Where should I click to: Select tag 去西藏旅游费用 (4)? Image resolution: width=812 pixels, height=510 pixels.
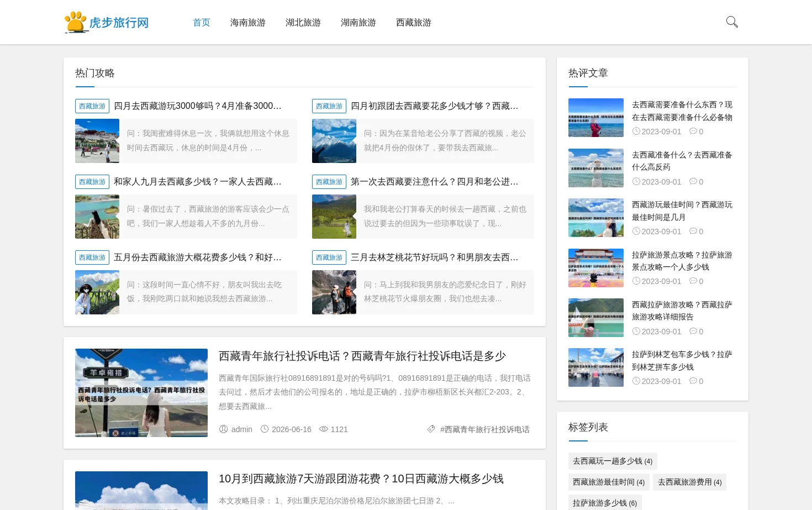689,482
